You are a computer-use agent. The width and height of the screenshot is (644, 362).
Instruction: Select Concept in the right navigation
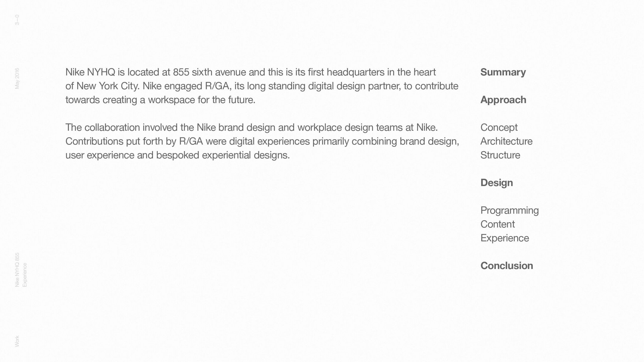pos(499,128)
